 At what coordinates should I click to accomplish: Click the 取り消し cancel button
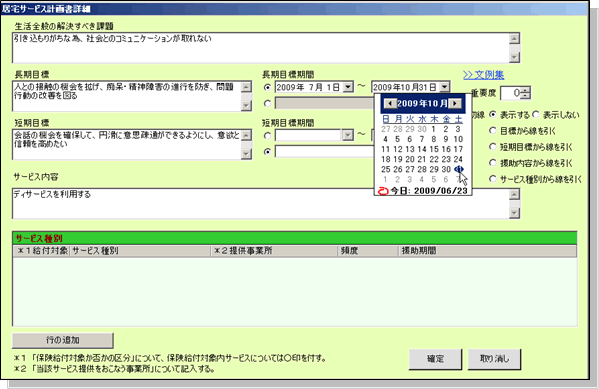point(494,359)
